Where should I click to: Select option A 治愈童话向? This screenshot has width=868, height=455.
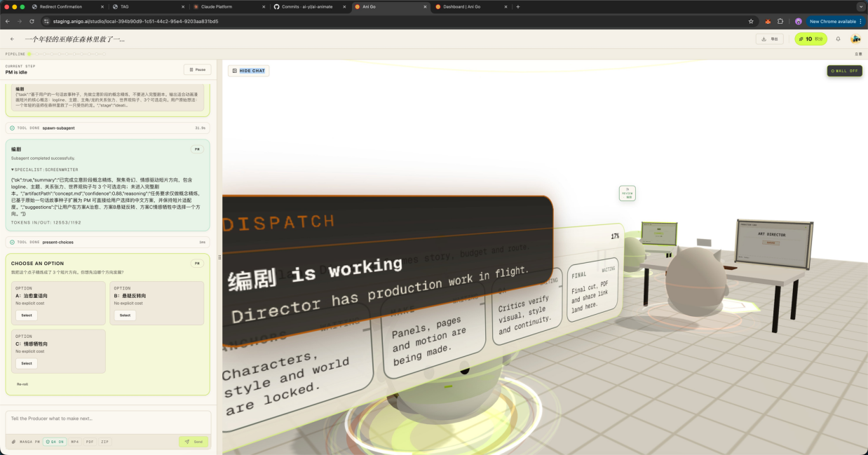(27, 315)
